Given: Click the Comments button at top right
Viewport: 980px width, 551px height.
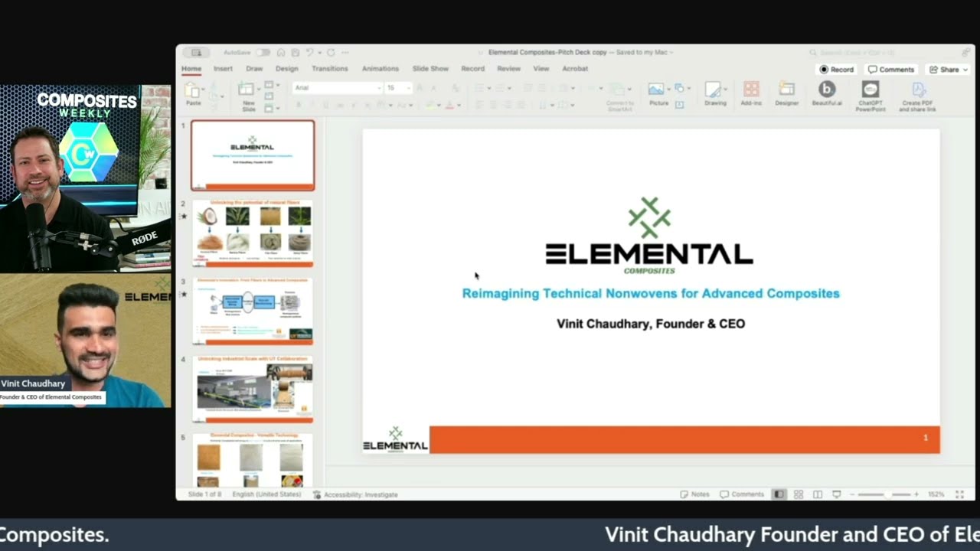Looking at the screenshot, I should [891, 69].
